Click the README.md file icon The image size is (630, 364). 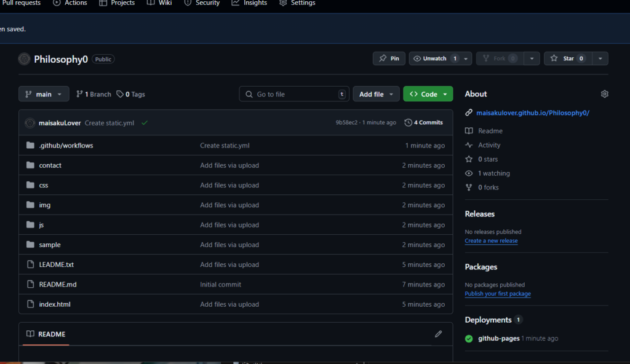tap(30, 284)
